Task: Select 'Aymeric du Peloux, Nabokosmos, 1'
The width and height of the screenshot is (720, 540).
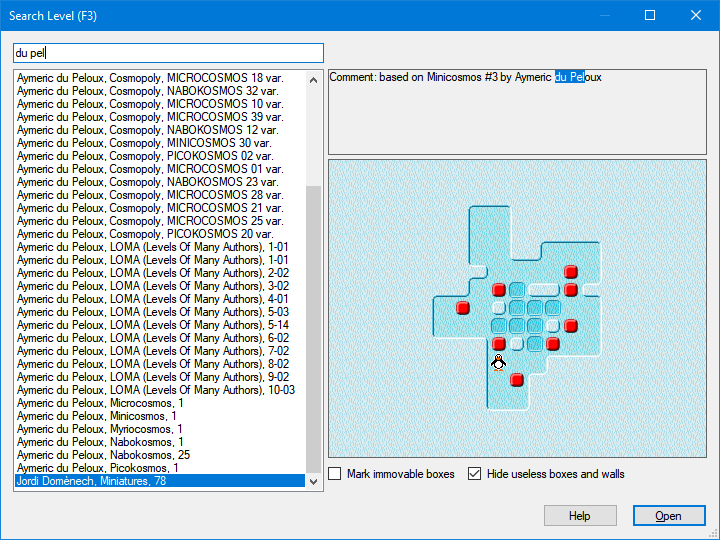Action: [160, 442]
